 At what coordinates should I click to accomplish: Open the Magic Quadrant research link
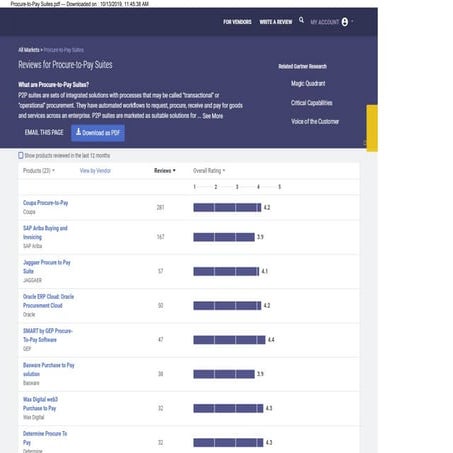(308, 84)
